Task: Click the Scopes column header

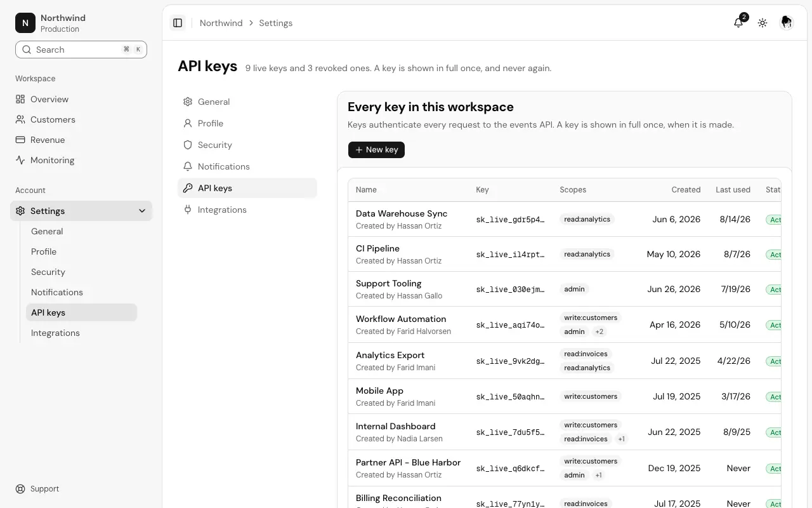Action: click(573, 190)
